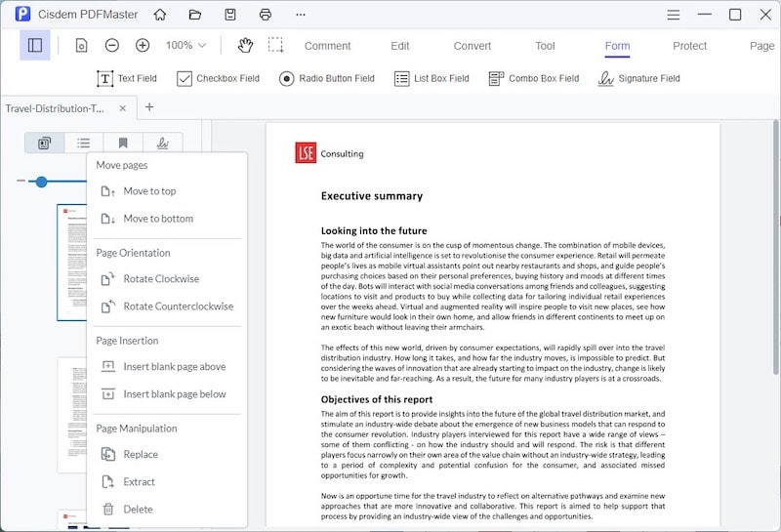Add a List Box Field

click(432, 78)
